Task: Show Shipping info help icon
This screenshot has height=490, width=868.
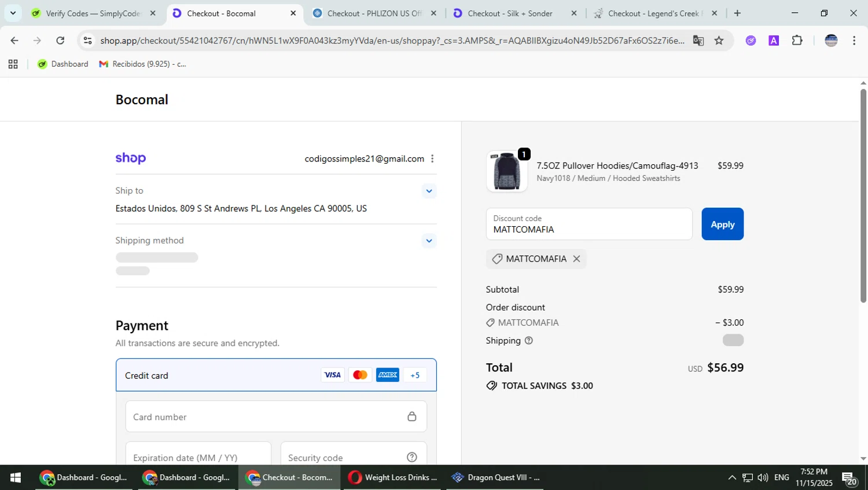Action: (x=528, y=341)
